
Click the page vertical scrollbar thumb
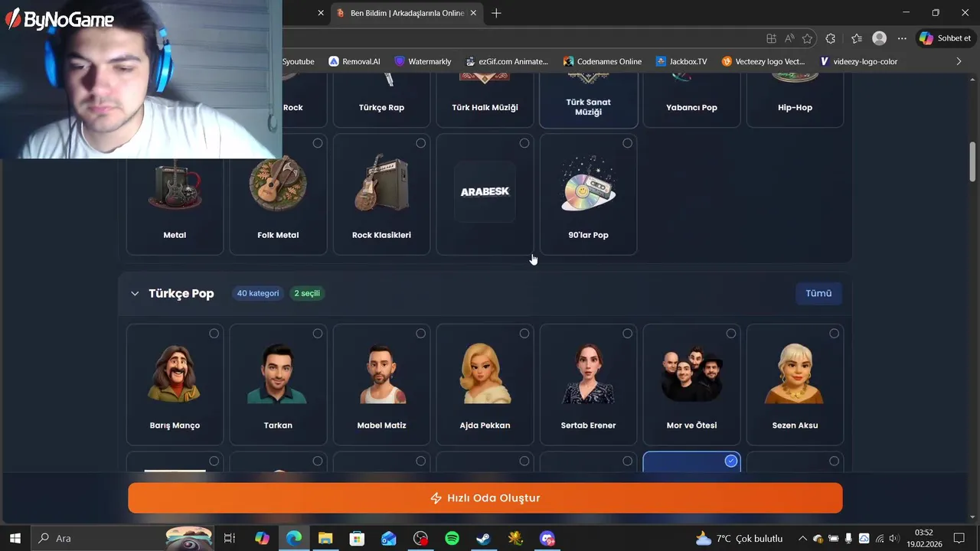click(x=972, y=161)
